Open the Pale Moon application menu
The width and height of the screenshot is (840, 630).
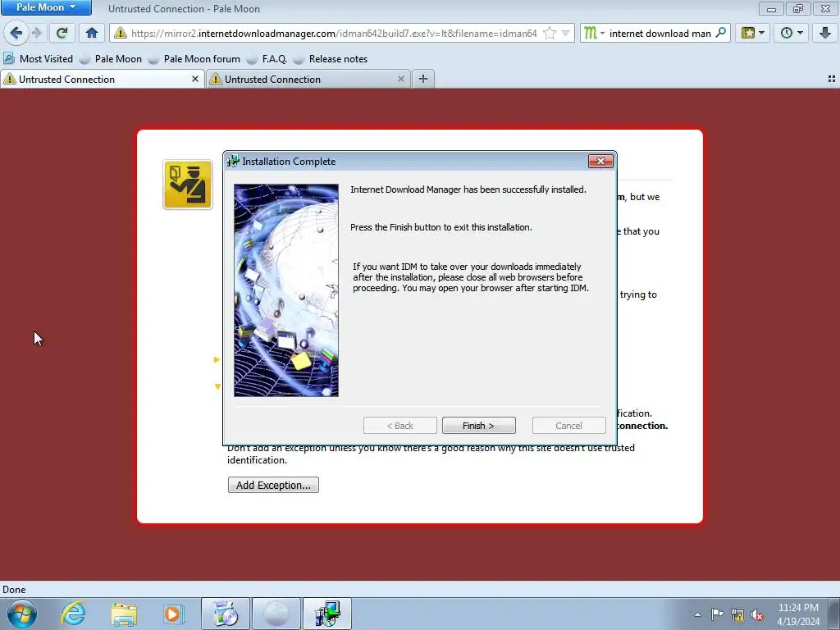tap(46, 7)
